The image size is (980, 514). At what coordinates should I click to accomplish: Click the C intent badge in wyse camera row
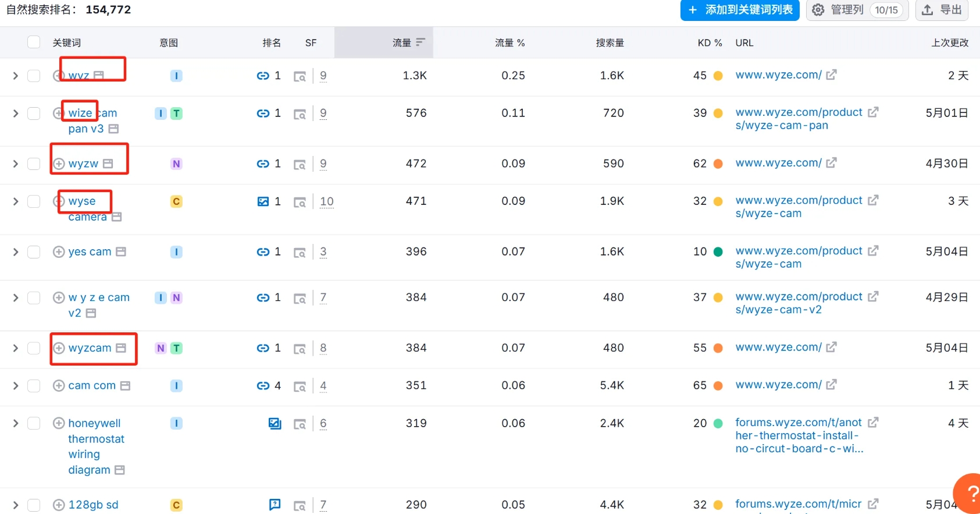[x=176, y=201]
